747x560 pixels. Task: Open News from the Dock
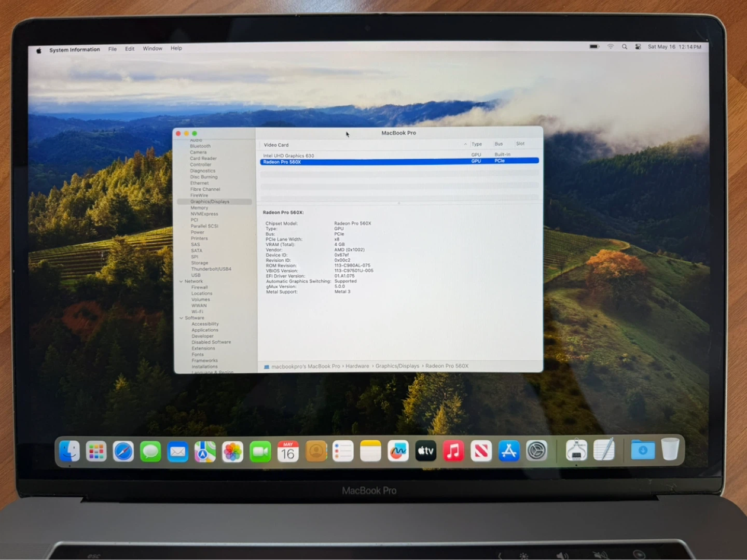pyautogui.click(x=481, y=451)
